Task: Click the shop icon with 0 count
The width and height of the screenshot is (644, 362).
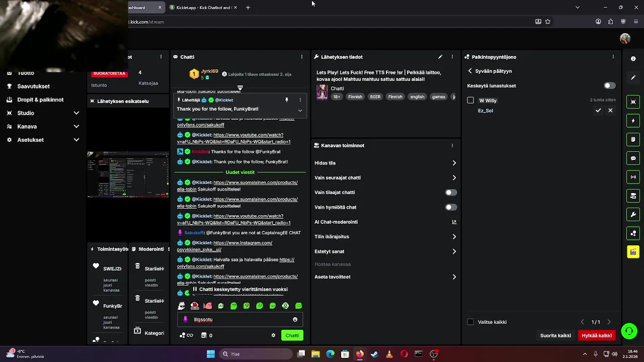Action: click(207, 335)
